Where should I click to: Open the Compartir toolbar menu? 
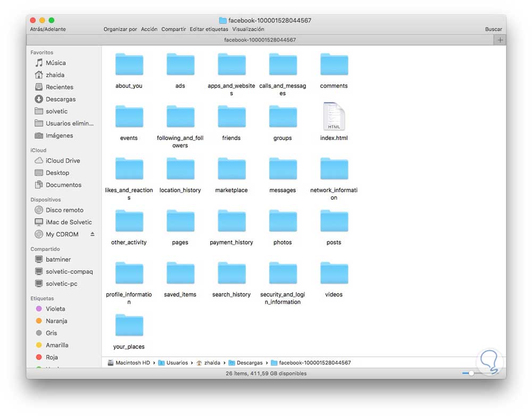[174, 29]
